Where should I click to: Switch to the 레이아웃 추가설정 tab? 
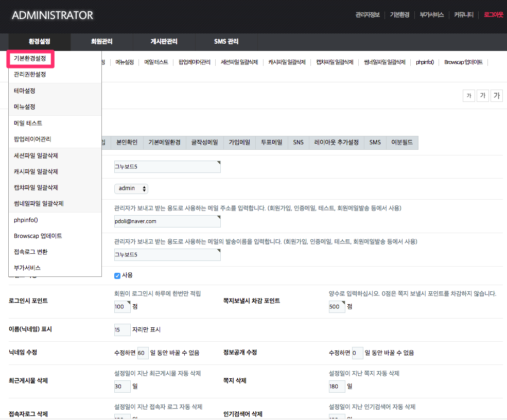[x=337, y=143]
